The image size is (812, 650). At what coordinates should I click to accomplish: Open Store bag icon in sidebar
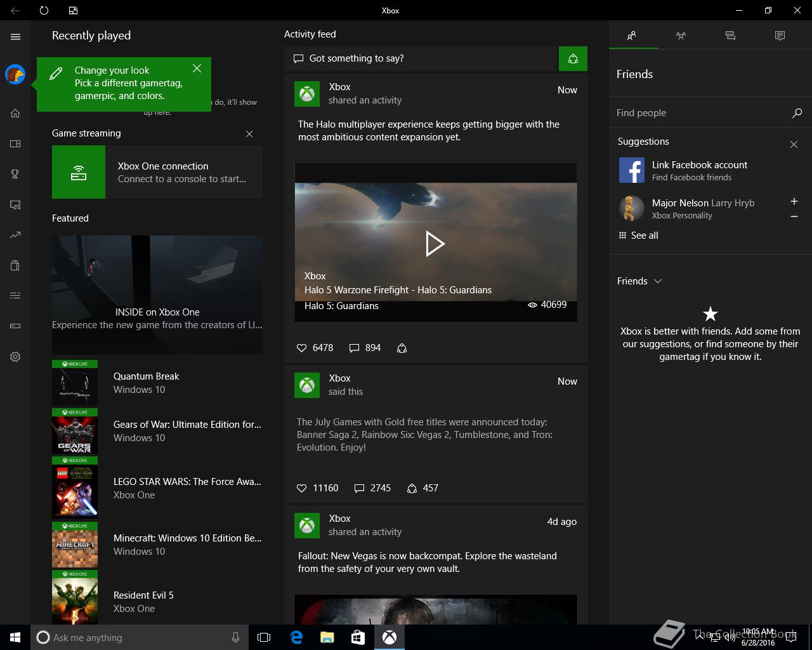[x=15, y=265]
